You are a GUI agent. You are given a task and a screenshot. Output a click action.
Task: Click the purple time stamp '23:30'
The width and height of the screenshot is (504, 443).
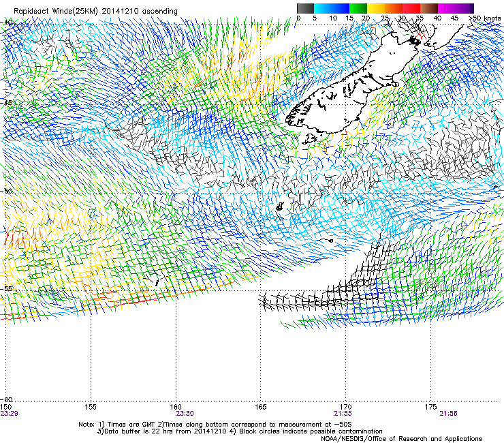click(x=185, y=414)
